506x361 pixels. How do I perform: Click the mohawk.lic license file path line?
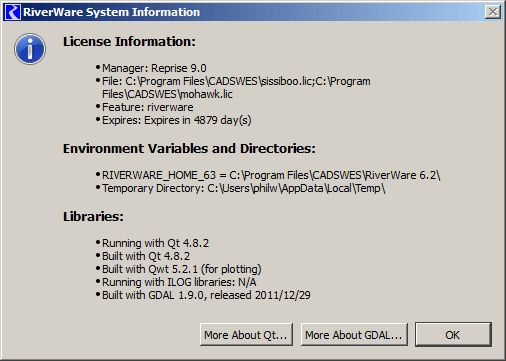click(x=167, y=94)
